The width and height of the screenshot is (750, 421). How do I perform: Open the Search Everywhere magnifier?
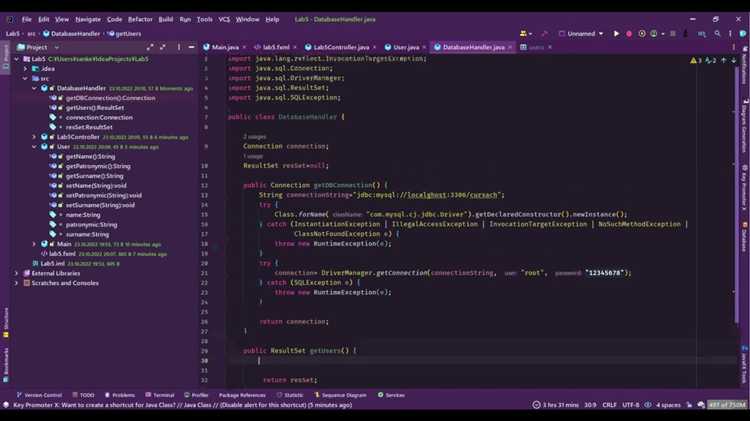(717, 33)
